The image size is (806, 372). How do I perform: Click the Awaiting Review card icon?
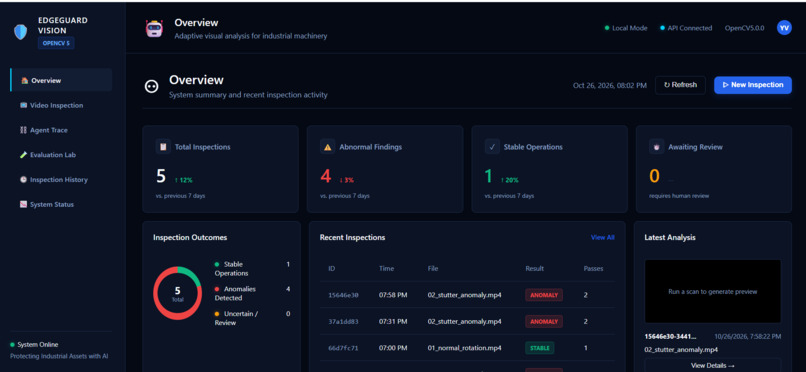656,147
